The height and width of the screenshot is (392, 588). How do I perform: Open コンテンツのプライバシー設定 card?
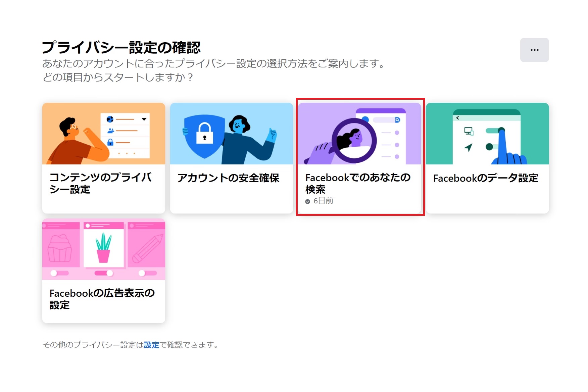104,158
